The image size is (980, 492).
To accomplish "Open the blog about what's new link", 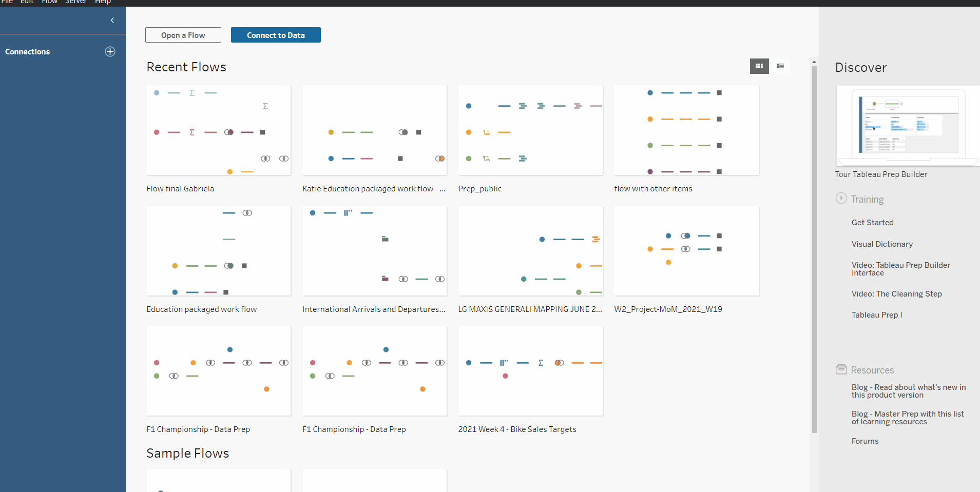I will tap(909, 391).
